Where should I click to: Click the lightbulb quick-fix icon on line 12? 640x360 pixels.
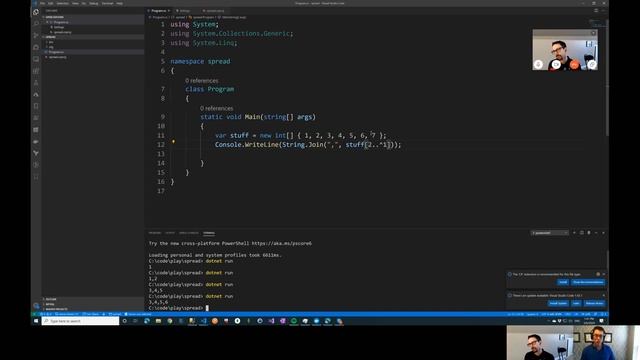[x=173, y=141]
